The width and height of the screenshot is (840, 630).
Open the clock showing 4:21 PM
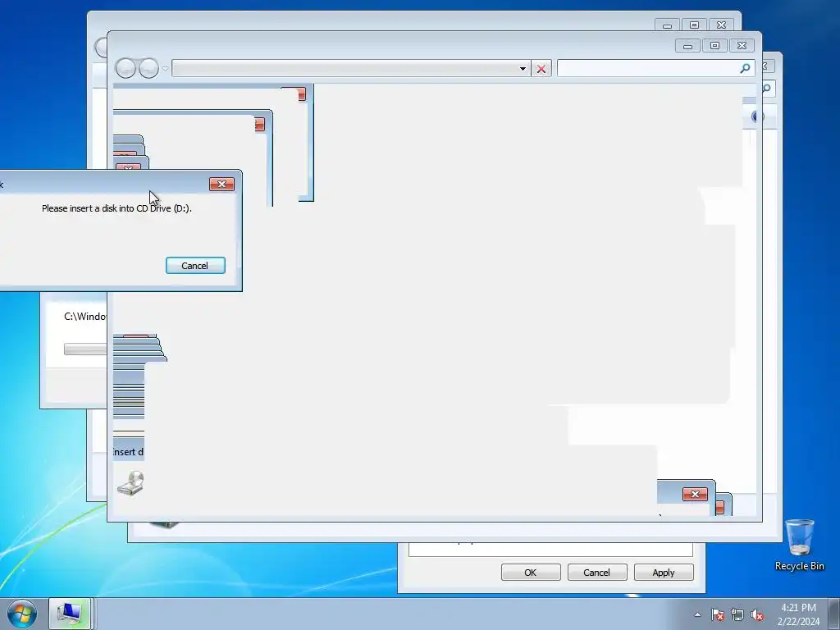798,614
